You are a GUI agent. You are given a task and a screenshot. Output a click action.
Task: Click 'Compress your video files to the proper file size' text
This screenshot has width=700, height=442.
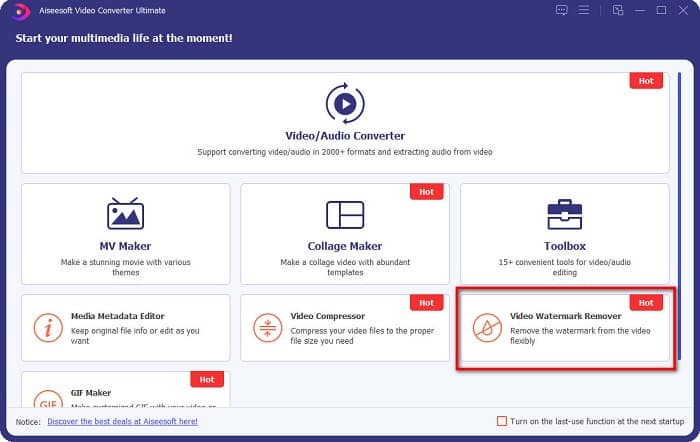(x=362, y=336)
